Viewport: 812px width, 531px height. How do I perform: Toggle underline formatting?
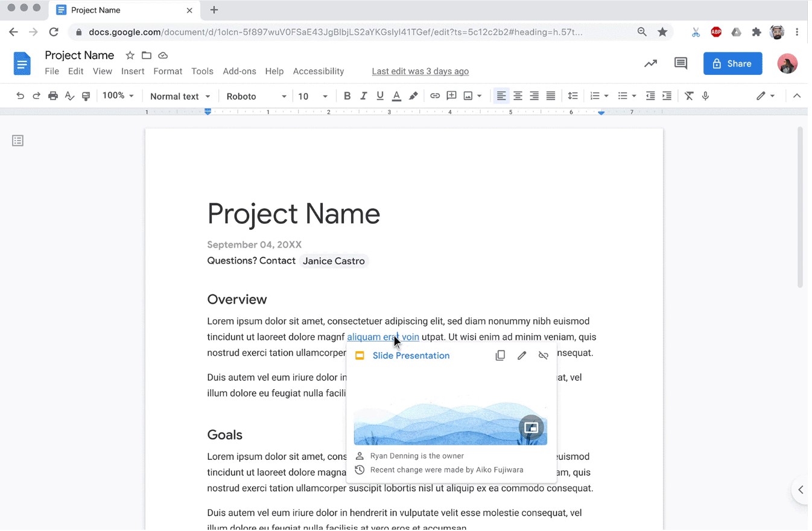click(380, 96)
